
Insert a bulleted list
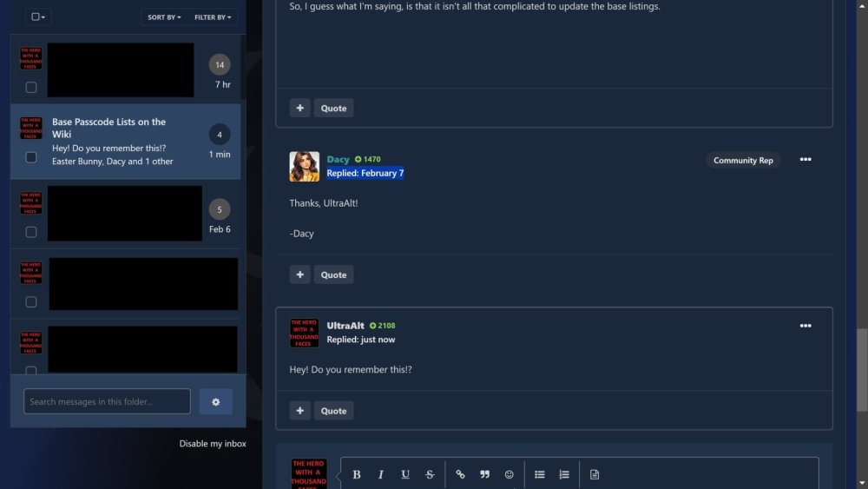[x=539, y=474]
